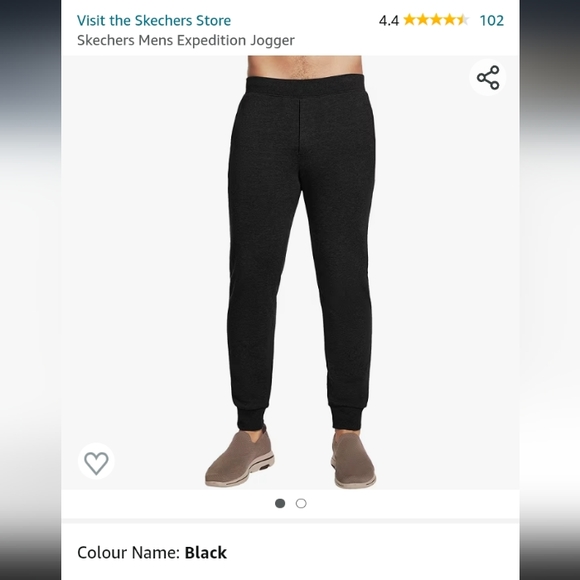Image resolution: width=580 pixels, height=580 pixels.
Task: Open the Visit the Skechers Store link
Action: coord(154,20)
